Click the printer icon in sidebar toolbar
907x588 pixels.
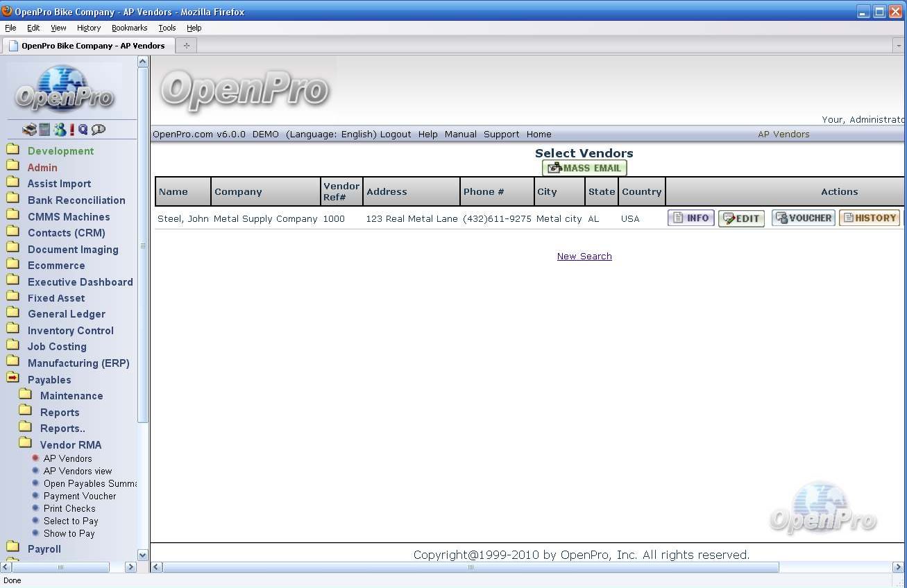tap(29, 130)
